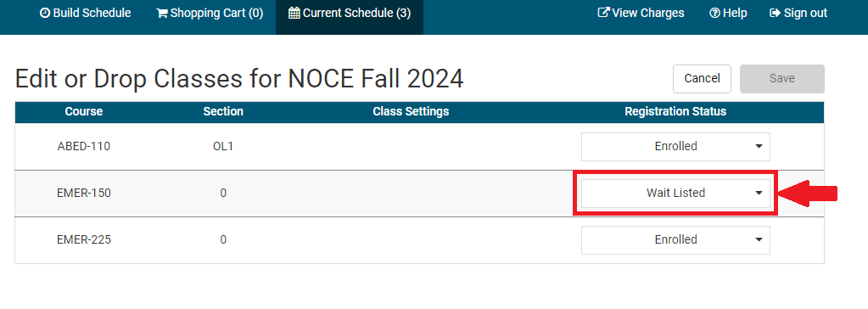Click the clock icon beside Build Schedule

pos(45,13)
